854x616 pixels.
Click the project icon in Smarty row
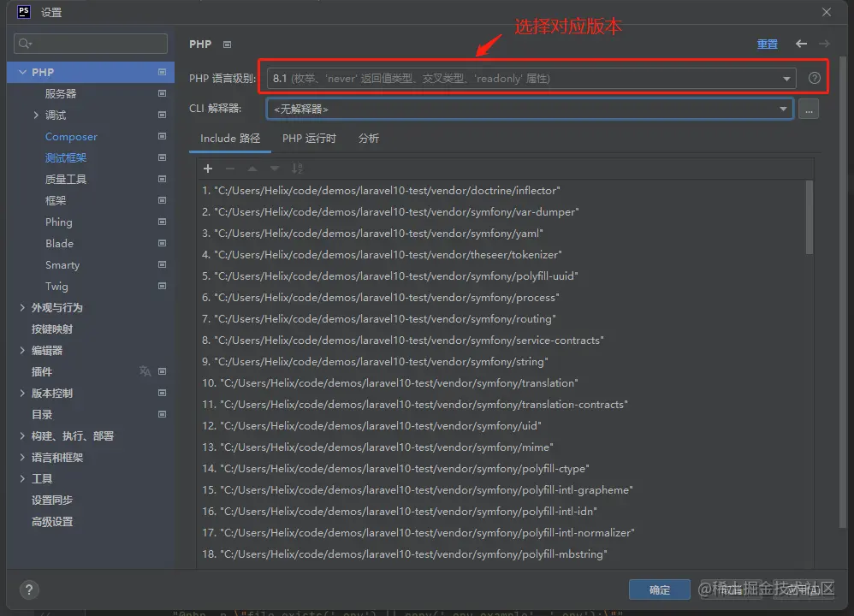click(x=162, y=264)
